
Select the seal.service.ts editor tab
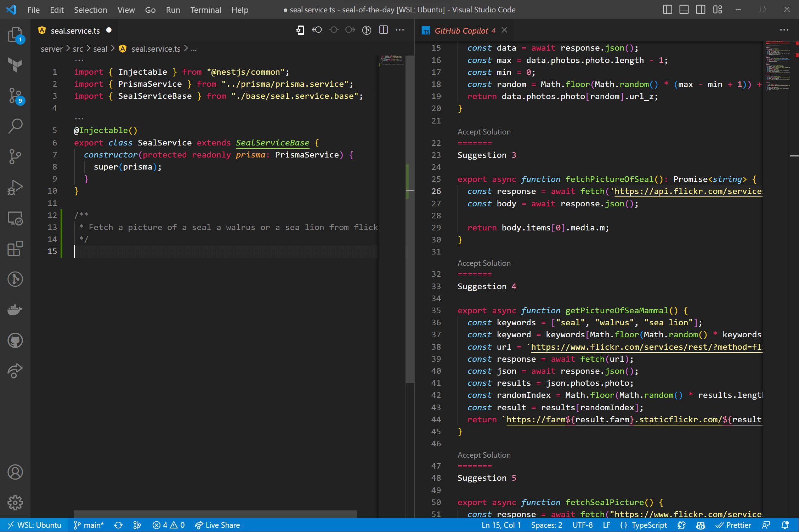pos(75,31)
